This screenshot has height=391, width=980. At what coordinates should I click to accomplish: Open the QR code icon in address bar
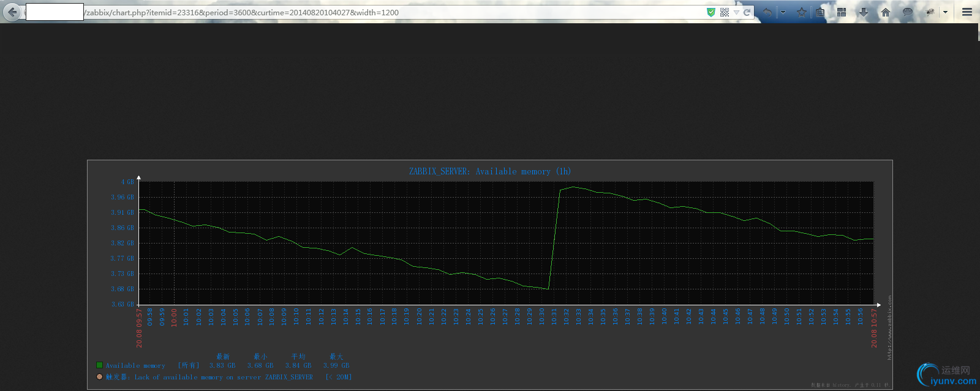[725, 12]
